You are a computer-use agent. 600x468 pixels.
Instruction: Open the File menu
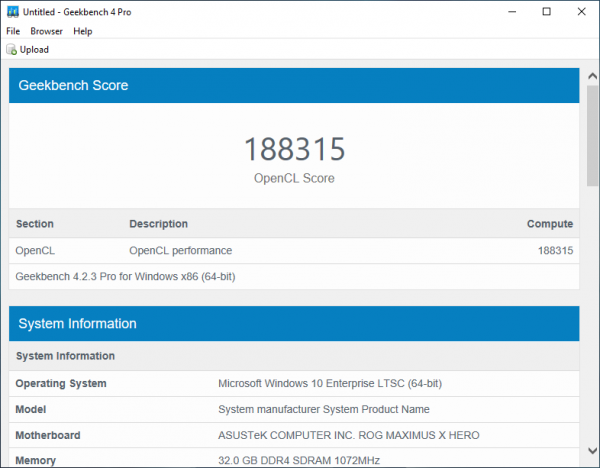click(13, 31)
